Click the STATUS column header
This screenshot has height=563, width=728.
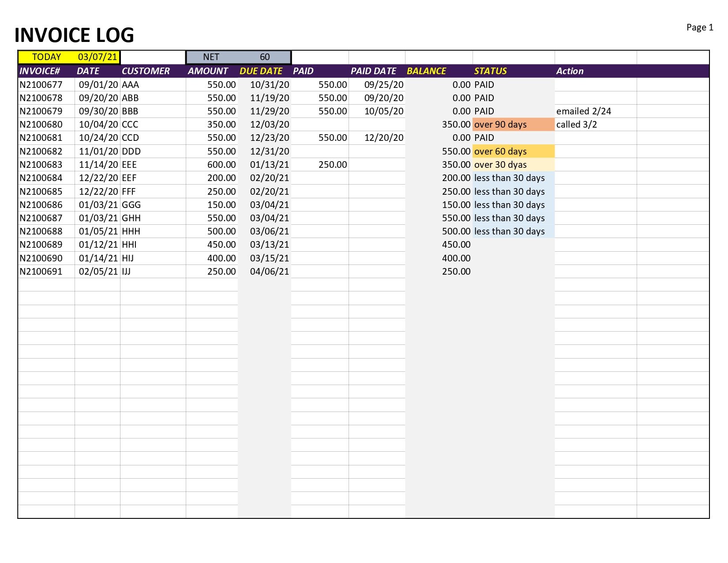click(x=490, y=71)
